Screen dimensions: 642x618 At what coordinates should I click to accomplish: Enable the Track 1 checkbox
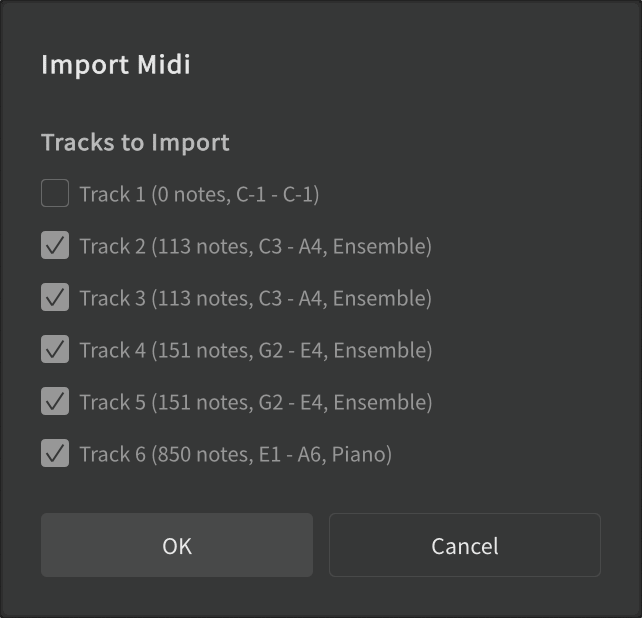click(x=55, y=193)
